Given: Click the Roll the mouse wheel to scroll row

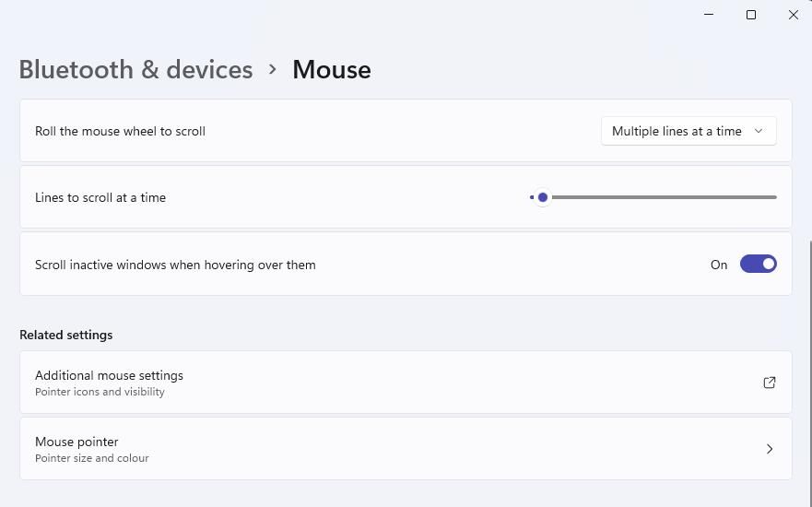Looking at the screenshot, I should click(x=406, y=131).
